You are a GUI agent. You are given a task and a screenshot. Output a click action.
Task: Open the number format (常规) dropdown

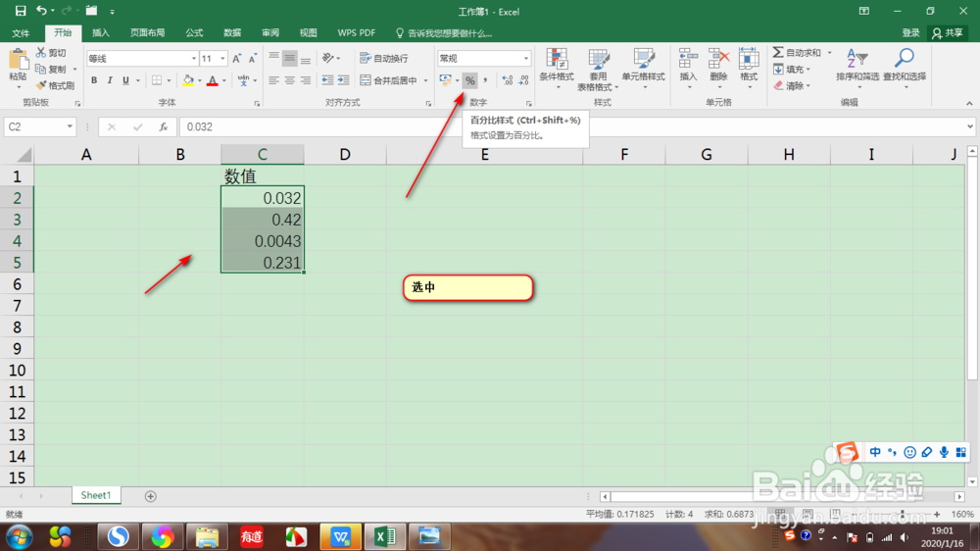pos(525,58)
